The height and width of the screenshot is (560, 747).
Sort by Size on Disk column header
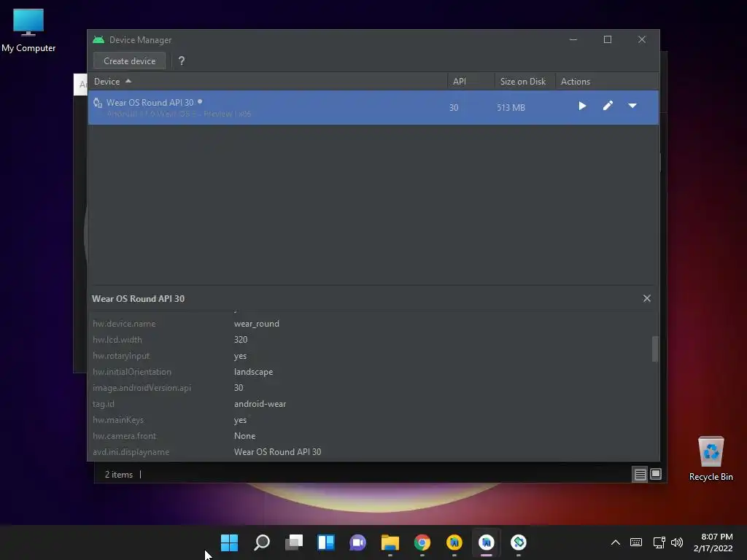[525, 82]
